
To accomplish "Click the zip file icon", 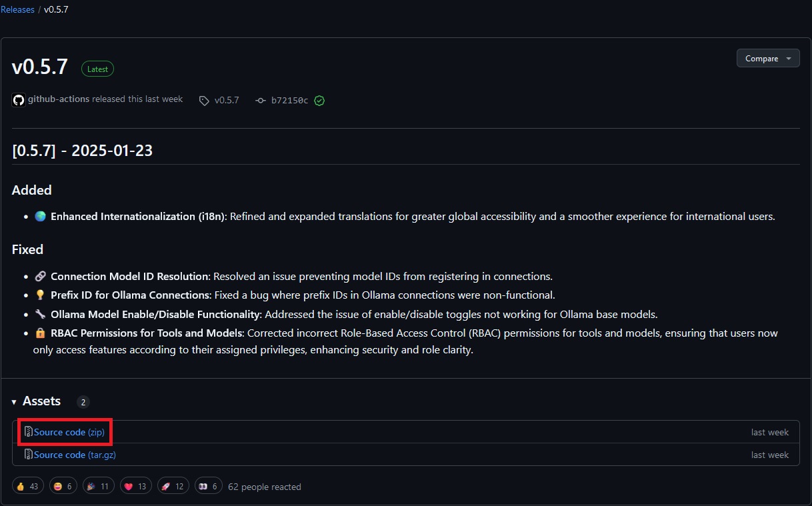I will (29, 432).
